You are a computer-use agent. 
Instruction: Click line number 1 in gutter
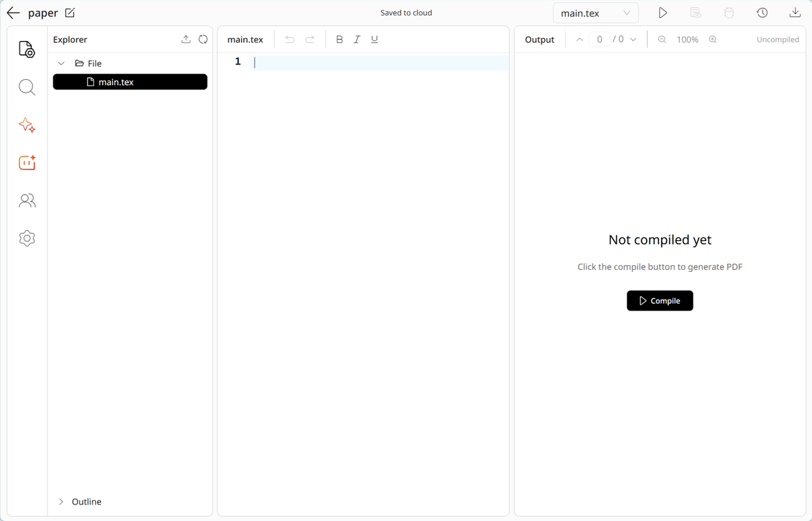tap(238, 61)
